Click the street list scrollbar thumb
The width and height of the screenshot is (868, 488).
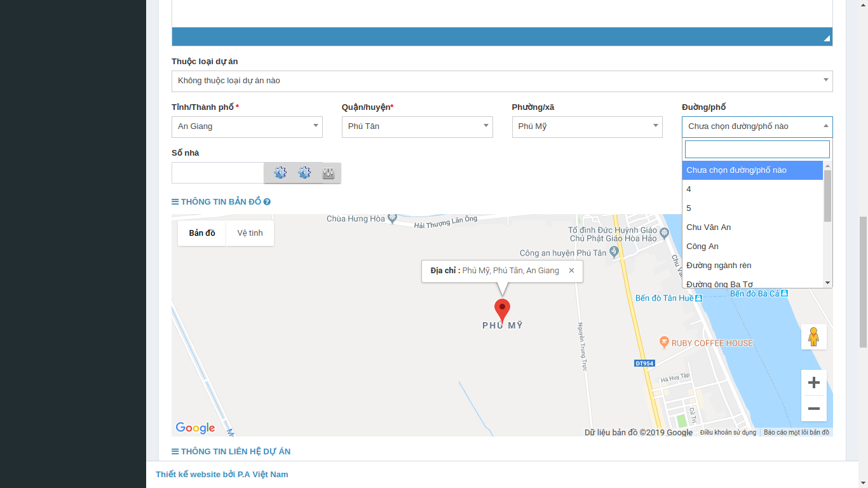click(x=827, y=196)
